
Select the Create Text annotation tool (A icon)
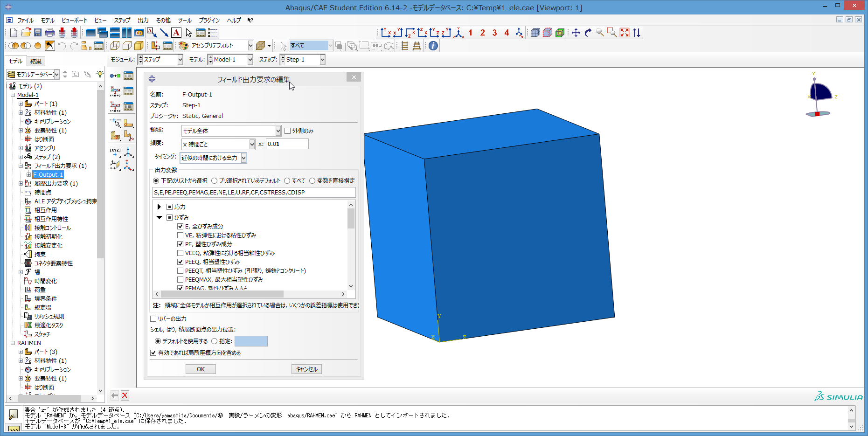click(176, 33)
